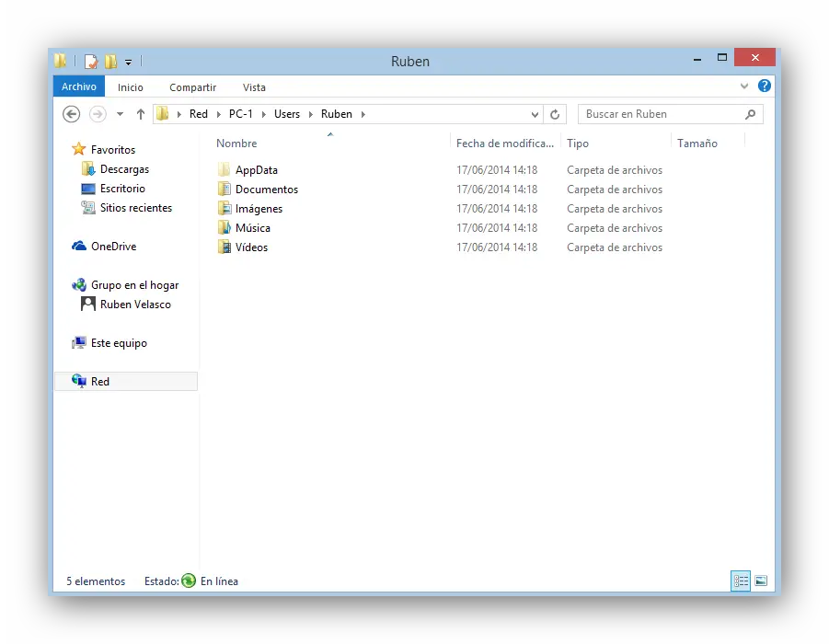Click the Properties icon in quick access toolbar
829x644 pixels.
pos(91,62)
